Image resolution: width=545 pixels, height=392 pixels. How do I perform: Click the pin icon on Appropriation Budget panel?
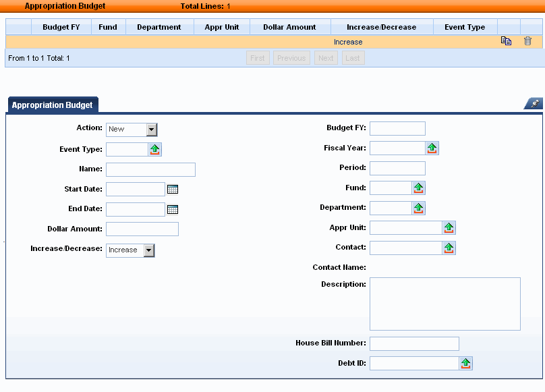pyautogui.click(x=535, y=103)
